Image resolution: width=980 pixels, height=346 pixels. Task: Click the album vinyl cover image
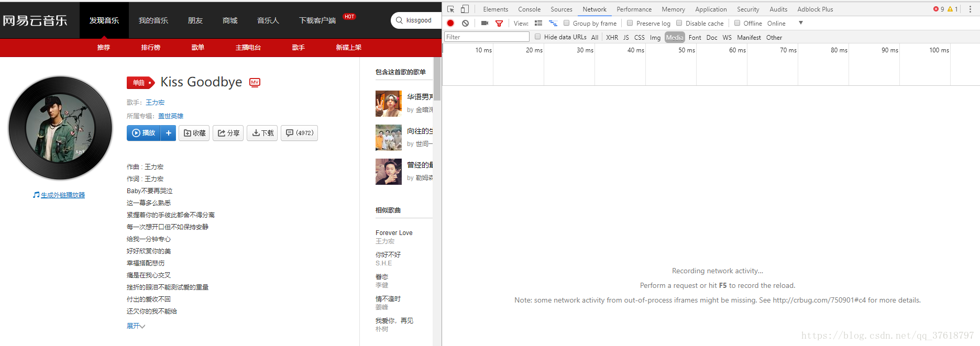(60, 128)
